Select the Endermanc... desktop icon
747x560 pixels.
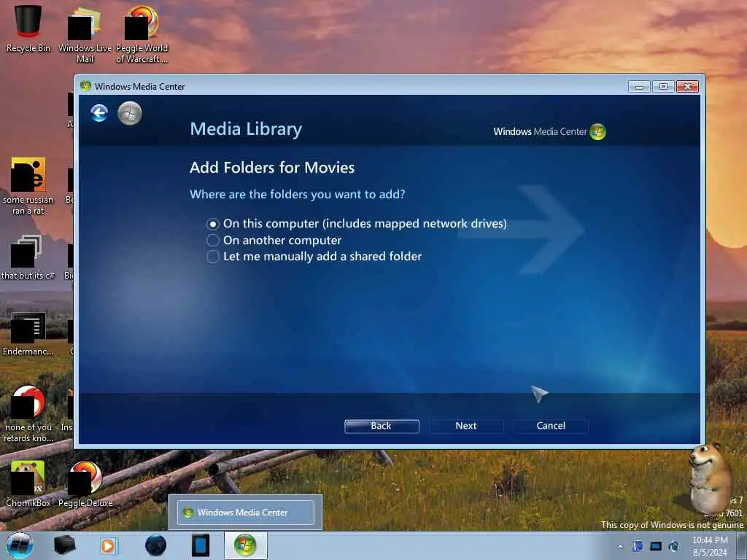pyautogui.click(x=28, y=334)
